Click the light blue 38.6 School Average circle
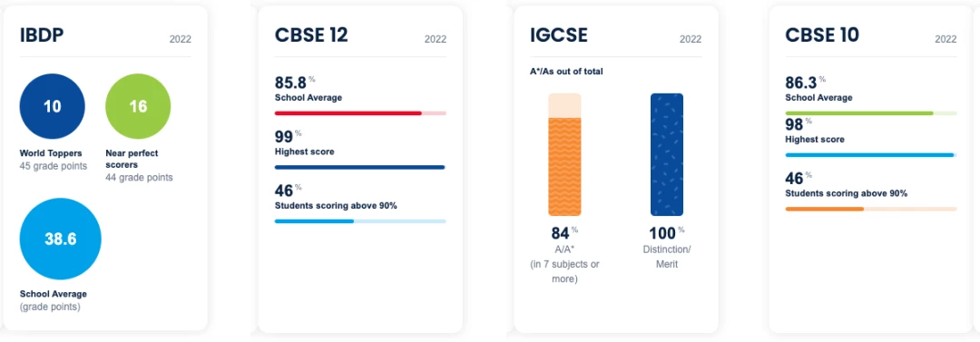980x342 pixels. (x=61, y=239)
